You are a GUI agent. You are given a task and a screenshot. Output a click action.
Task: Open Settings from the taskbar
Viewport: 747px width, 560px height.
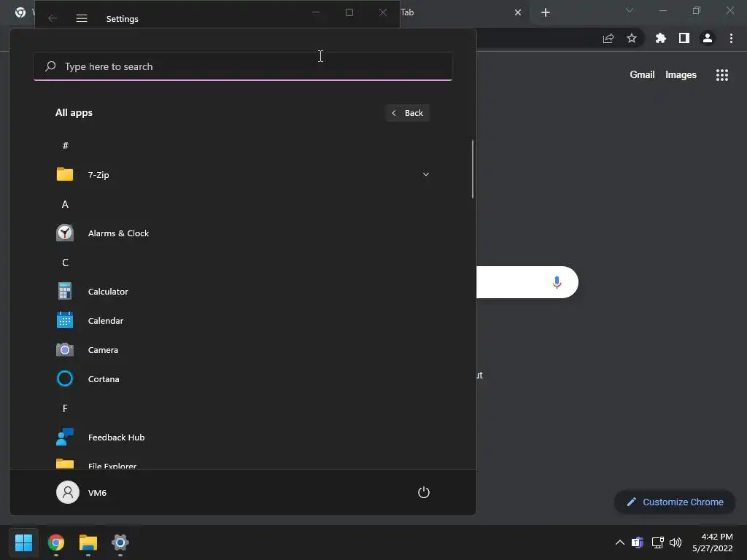(120, 542)
